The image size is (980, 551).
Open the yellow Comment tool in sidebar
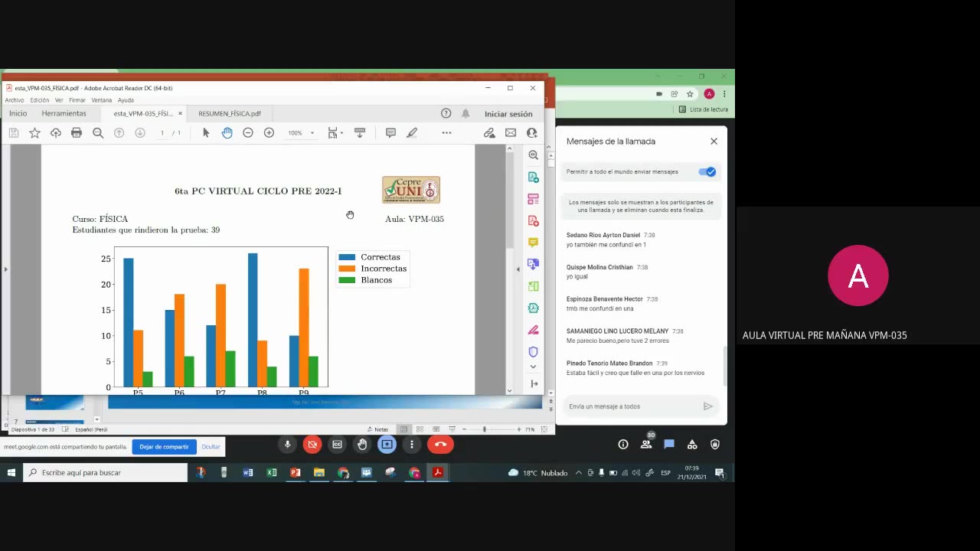pyautogui.click(x=534, y=243)
